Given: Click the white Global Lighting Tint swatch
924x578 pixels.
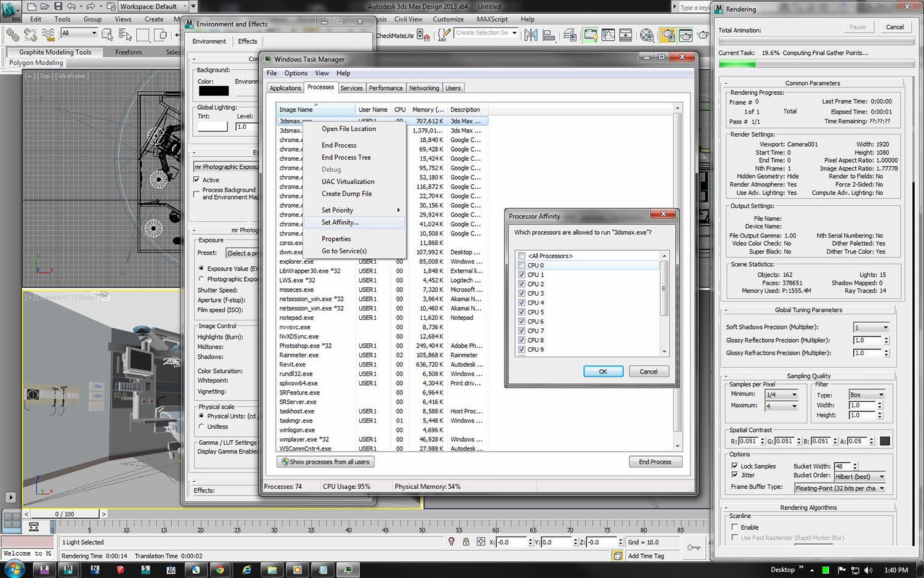Looking at the screenshot, I should (213, 126).
